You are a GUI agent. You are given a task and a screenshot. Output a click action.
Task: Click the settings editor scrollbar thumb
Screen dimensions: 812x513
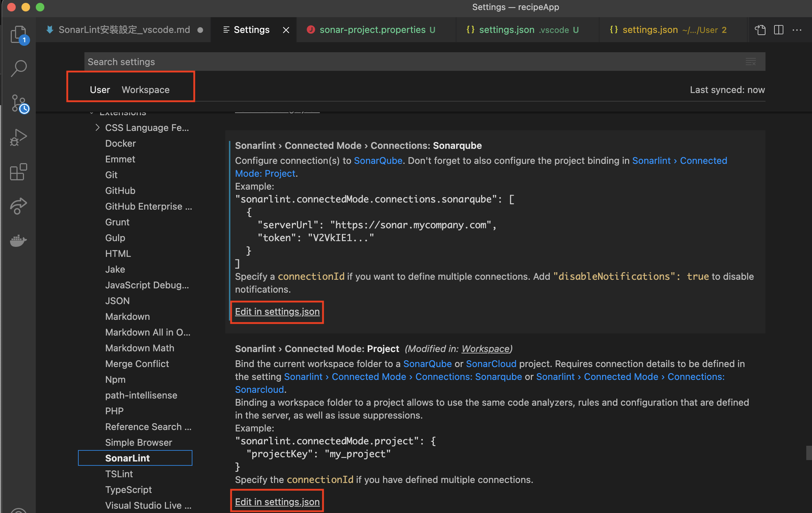point(809,453)
